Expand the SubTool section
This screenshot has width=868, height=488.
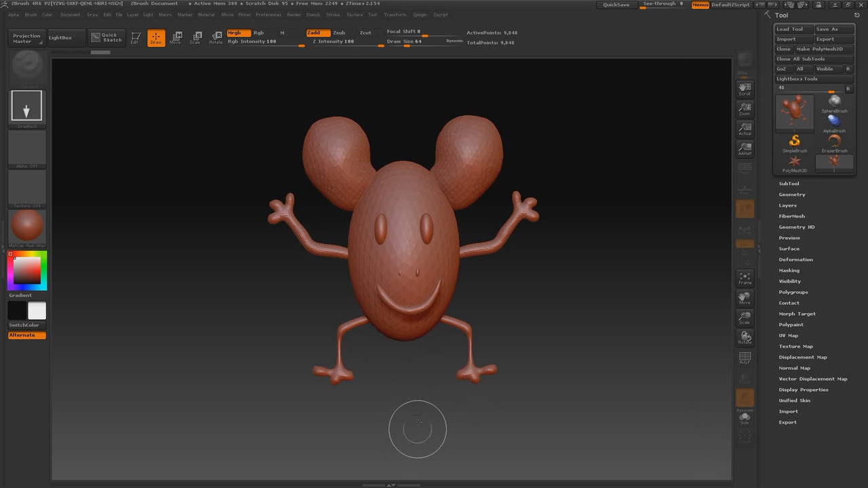(789, 184)
